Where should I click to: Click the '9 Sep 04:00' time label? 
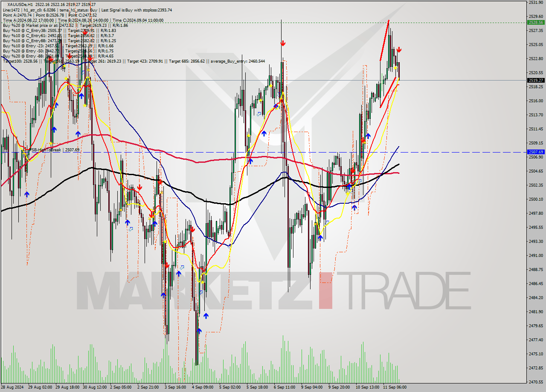coord(312,387)
